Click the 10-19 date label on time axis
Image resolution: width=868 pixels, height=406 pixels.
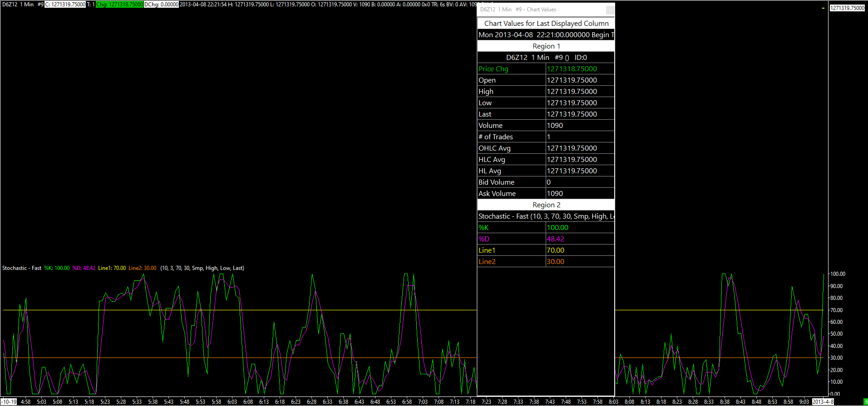[x=10, y=402]
